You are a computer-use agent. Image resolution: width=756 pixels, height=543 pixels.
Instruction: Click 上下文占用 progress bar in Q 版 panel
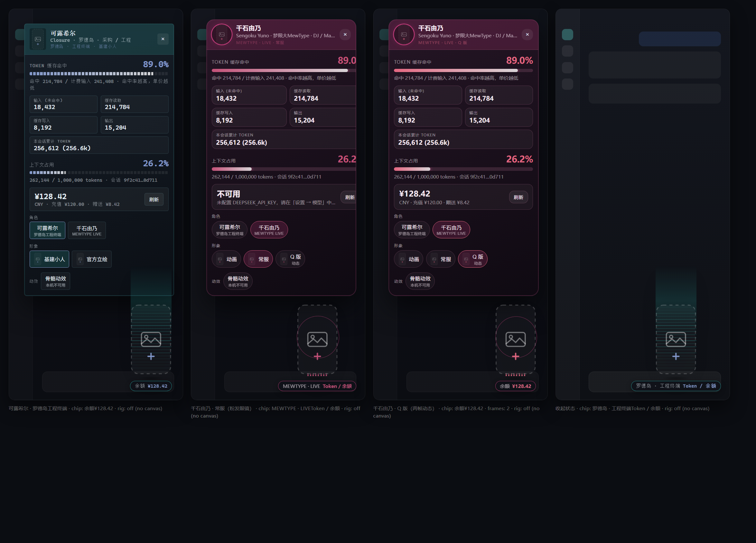click(463, 169)
